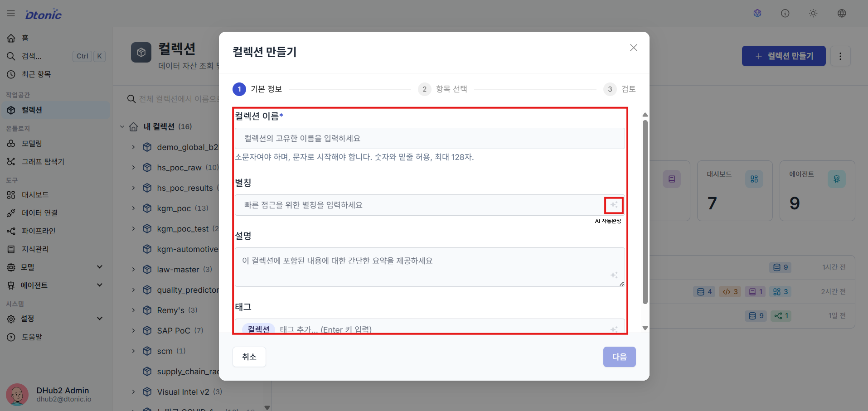Click the collection name input field
The height and width of the screenshot is (411, 868).
pos(430,139)
